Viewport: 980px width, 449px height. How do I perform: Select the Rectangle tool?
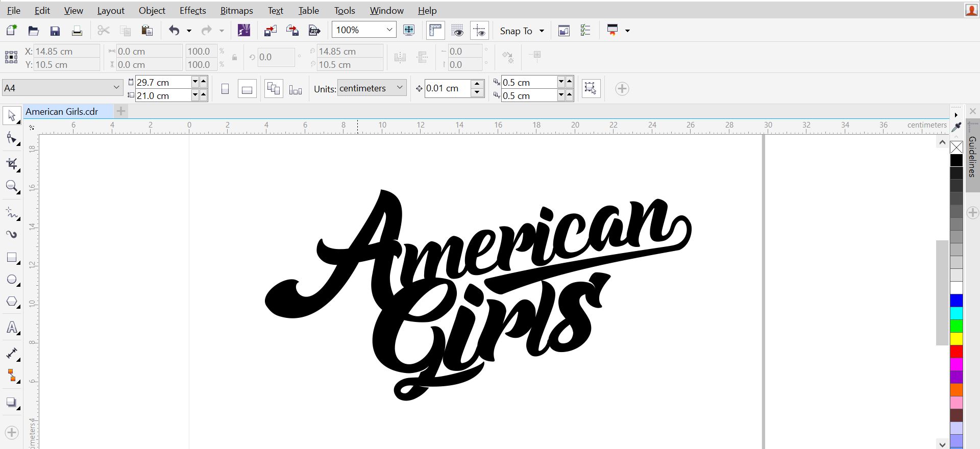point(12,258)
